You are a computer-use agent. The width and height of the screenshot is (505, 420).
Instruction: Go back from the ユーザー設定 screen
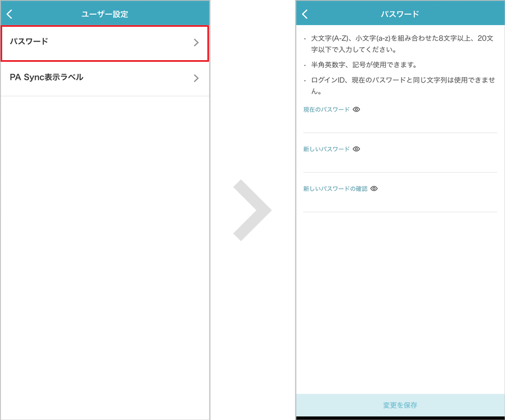click(x=10, y=14)
